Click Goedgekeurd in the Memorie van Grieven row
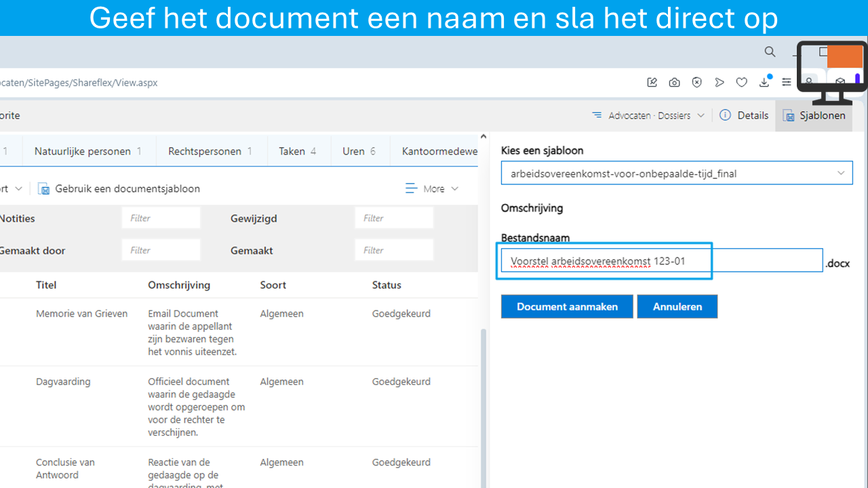The image size is (868, 488). pyautogui.click(x=401, y=314)
